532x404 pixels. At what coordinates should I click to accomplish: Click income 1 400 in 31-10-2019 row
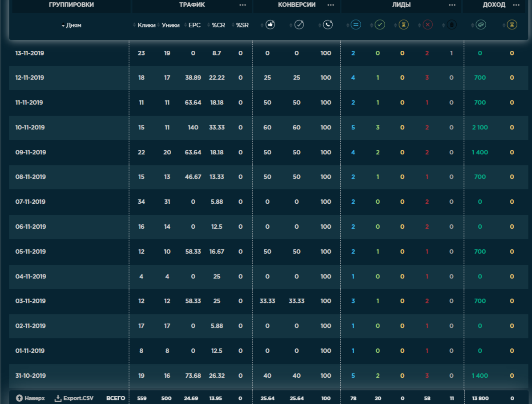click(480, 376)
